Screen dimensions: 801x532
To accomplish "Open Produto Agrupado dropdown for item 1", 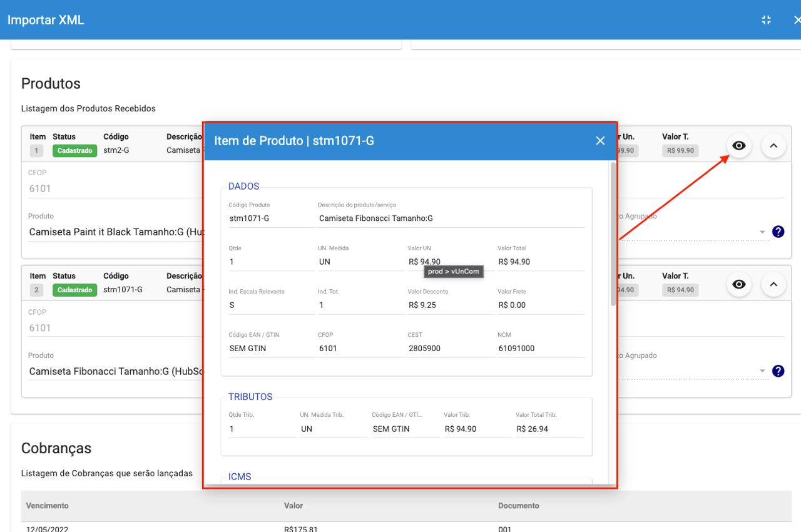I will pyautogui.click(x=762, y=232).
